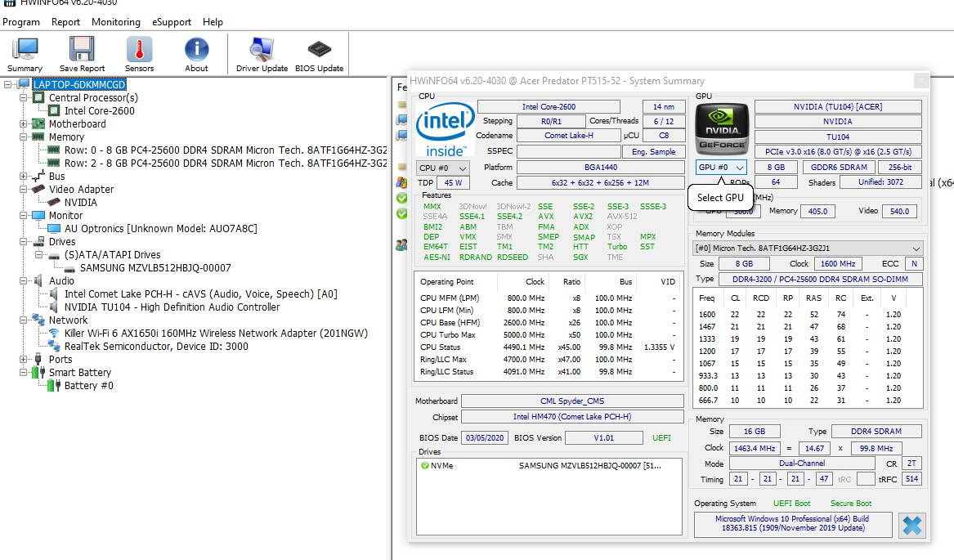Screen dimensions: 954x560
Task: Collapse the Video Adapter branch
Action: click(x=24, y=190)
